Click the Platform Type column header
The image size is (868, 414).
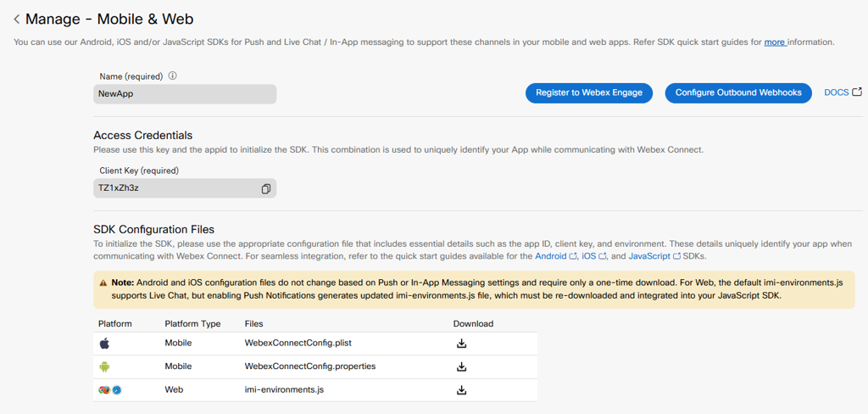(x=192, y=324)
